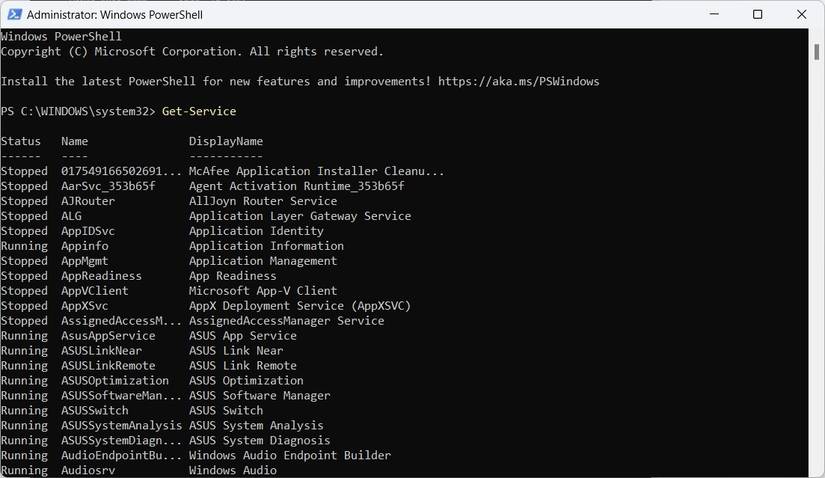Select the Application Layer Gateway Service text
This screenshot has height=478, width=825.
coord(300,216)
